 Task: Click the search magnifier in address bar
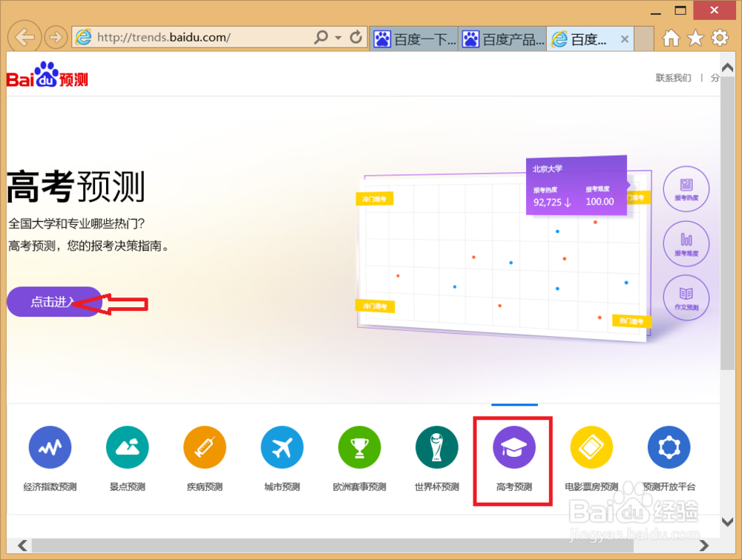coord(321,37)
